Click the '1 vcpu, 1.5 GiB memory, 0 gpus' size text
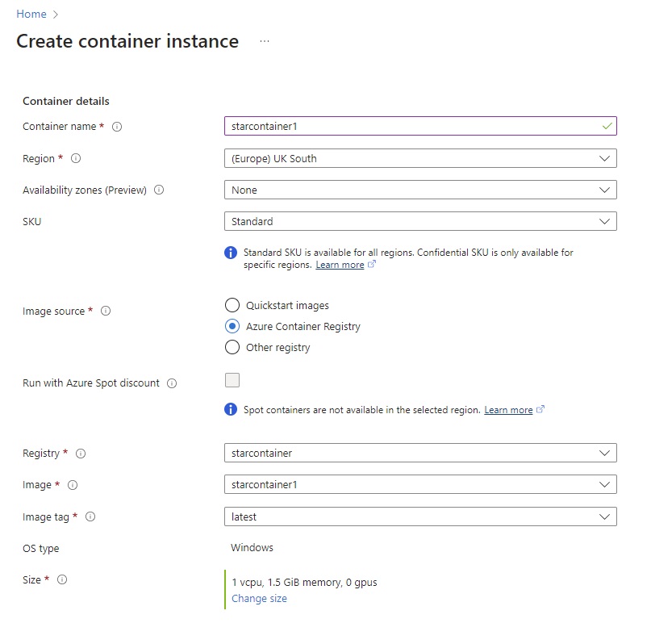This screenshot has height=644, width=651. coord(304,583)
